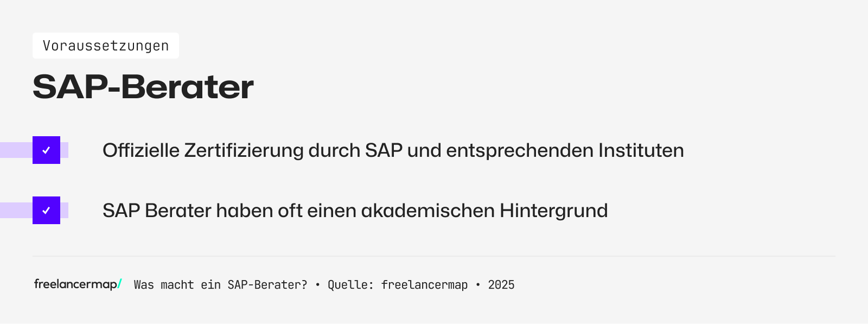Open the 'Was macht ein SAP-Berater?' caption

220,285
